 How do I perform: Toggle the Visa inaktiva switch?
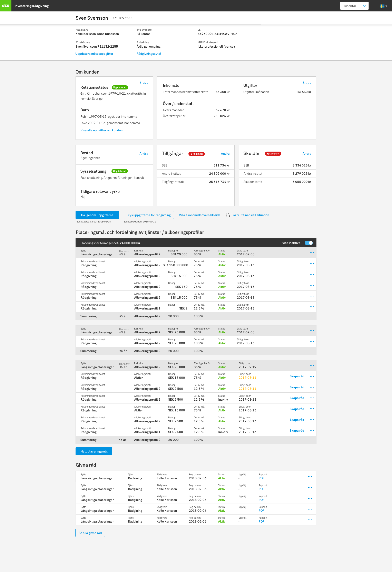point(308,243)
